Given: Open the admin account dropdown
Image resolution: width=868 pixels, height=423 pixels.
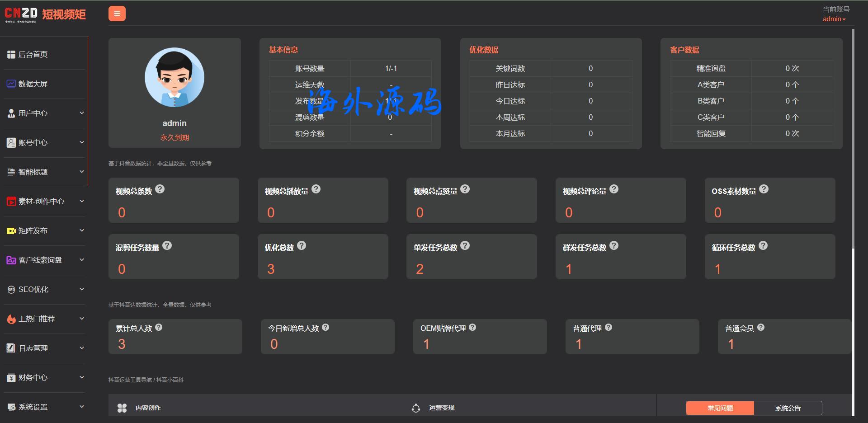Looking at the screenshot, I should tap(834, 19).
